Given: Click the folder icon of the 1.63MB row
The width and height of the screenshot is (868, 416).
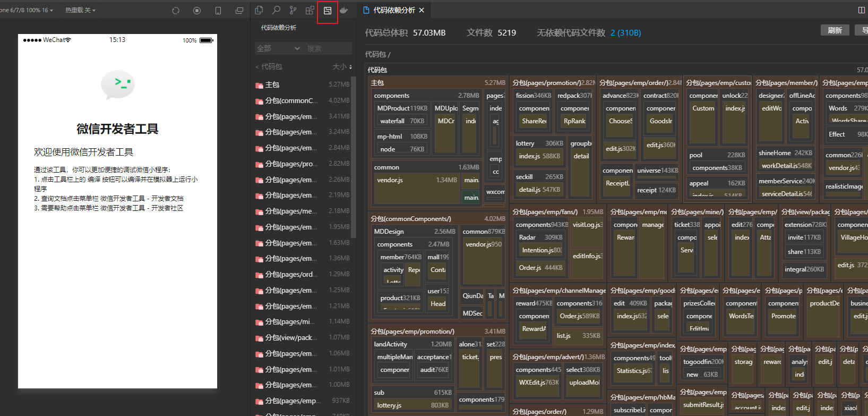Looking at the screenshot, I should click(x=260, y=243).
